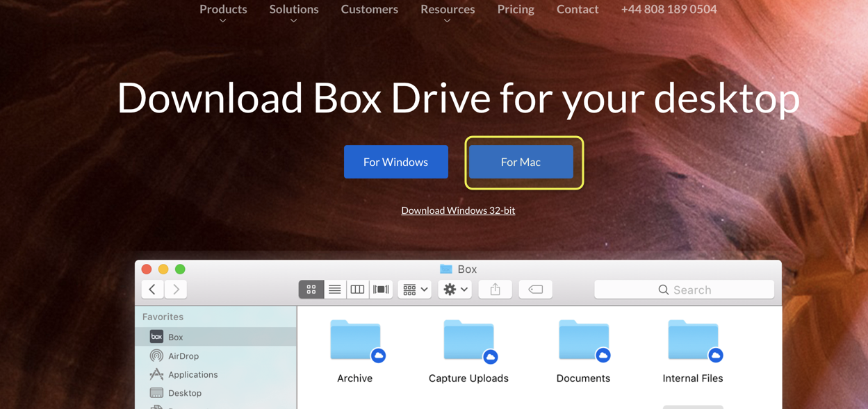Screen dimensions: 868x409
Task: Go to the Pricing page
Action: [516, 9]
